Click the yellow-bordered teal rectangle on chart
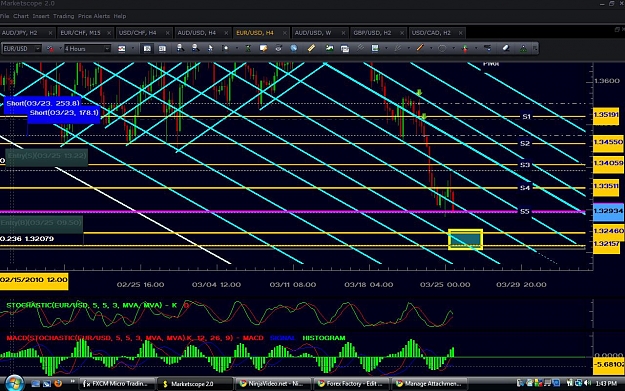This screenshot has width=625, height=391. coord(465,240)
